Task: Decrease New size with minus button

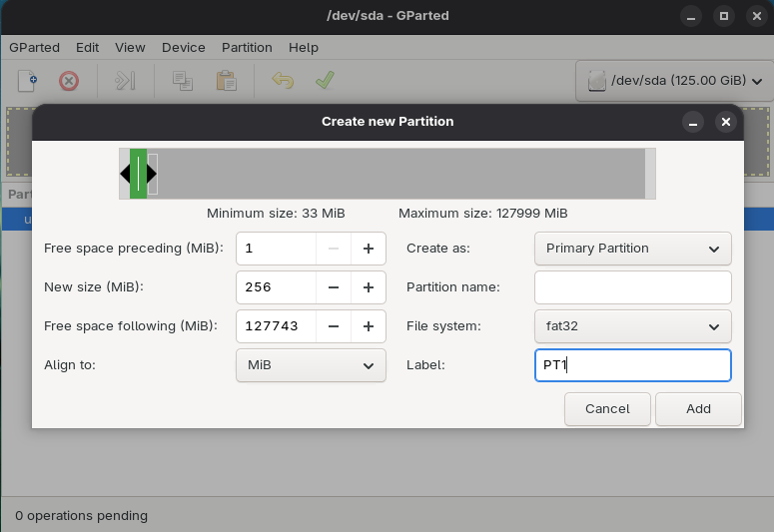Action: pos(334,287)
